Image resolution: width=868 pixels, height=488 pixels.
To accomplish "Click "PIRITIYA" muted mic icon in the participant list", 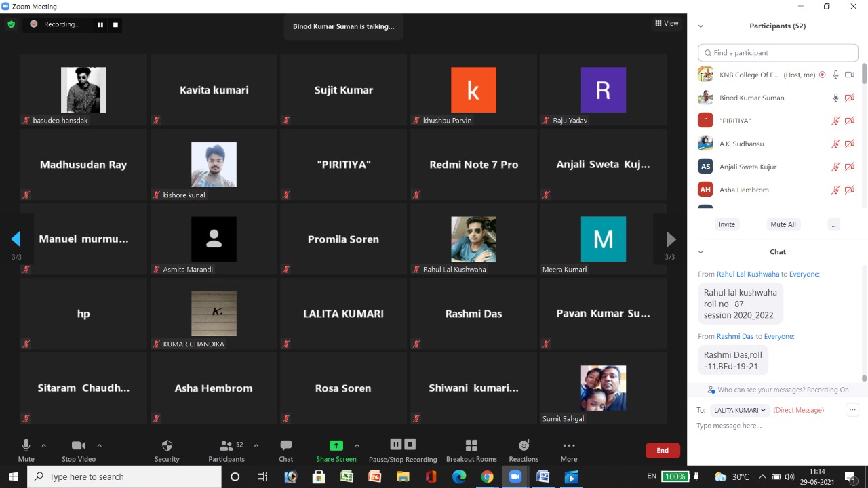I will click(x=836, y=121).
